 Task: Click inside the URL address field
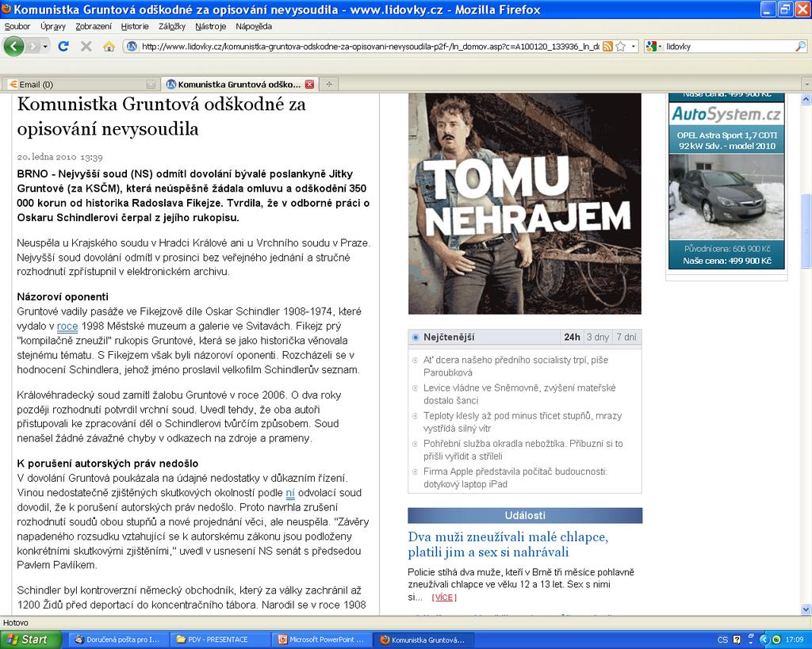[x=370, y=47]
